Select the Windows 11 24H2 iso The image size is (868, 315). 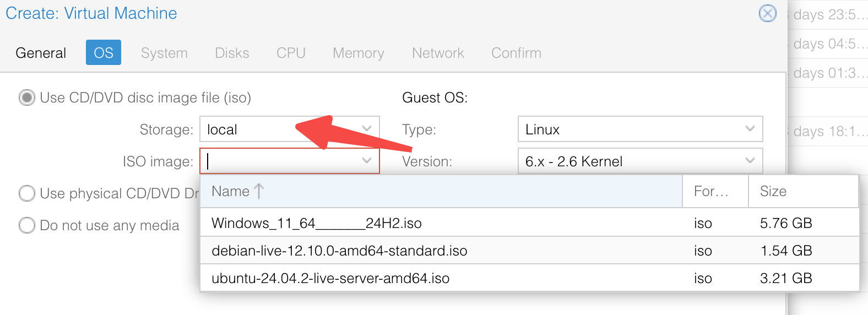coord(317,223)
